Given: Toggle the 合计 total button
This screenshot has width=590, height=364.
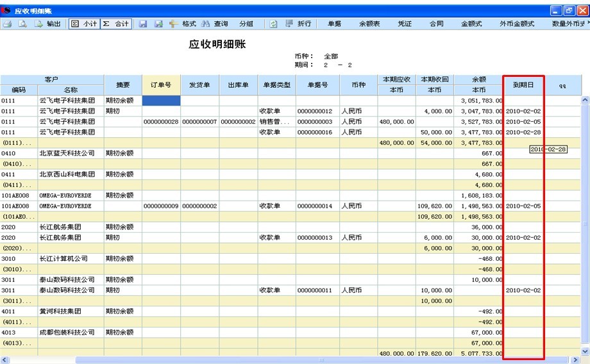Looking at the screenshot, I should point(116,24).
